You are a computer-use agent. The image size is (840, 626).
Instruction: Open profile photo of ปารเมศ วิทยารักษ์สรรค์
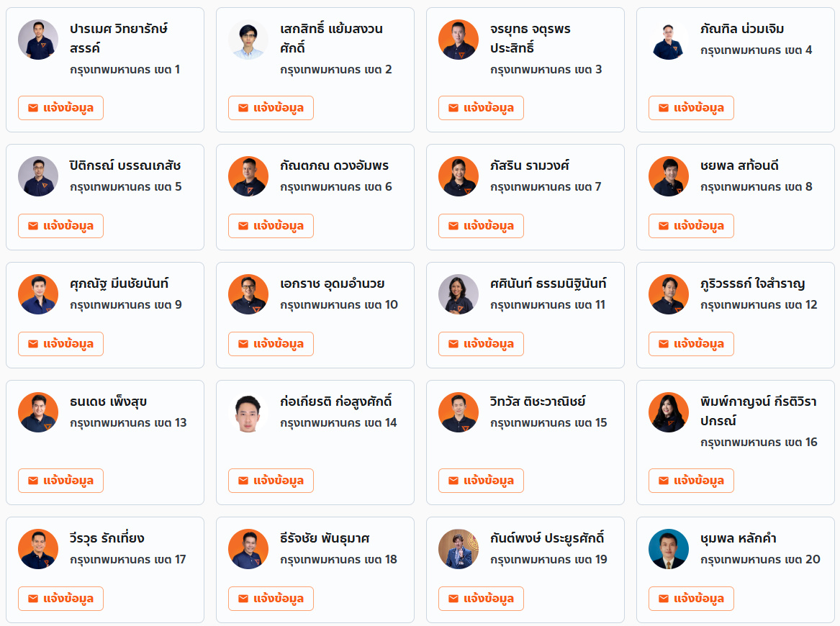(x=38, y=40)
